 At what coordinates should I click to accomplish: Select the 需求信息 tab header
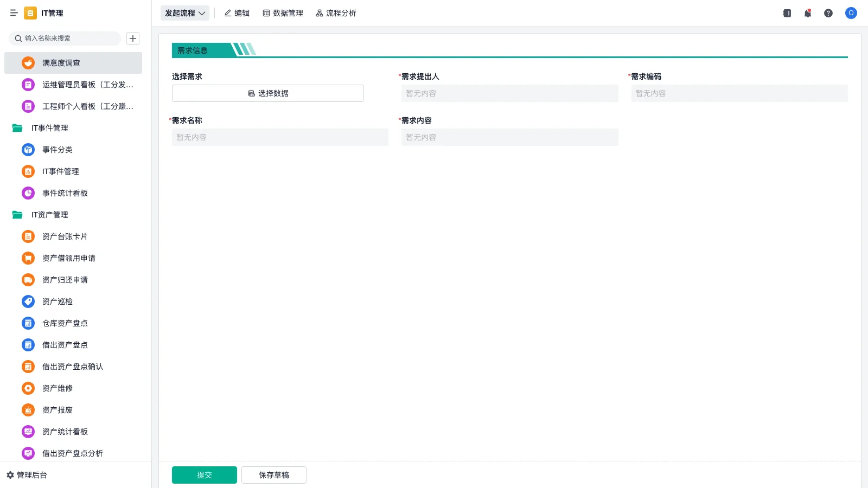tap(192, 50)
